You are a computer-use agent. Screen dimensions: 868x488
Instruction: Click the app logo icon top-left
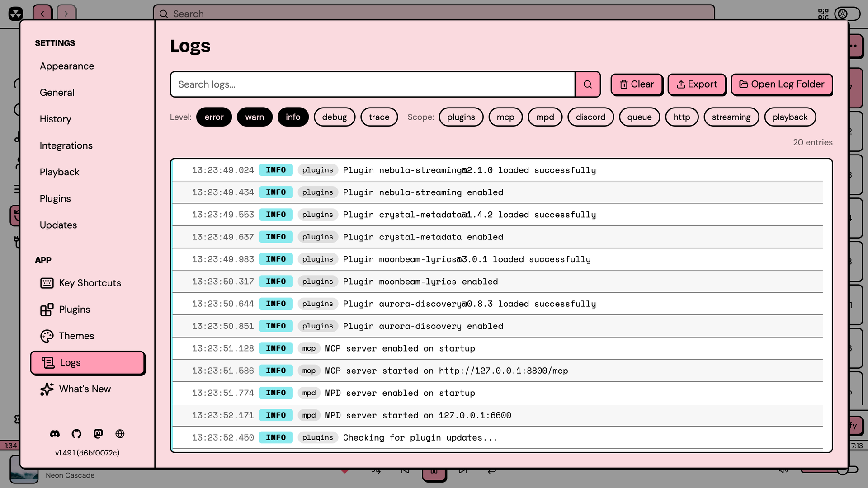15,14
